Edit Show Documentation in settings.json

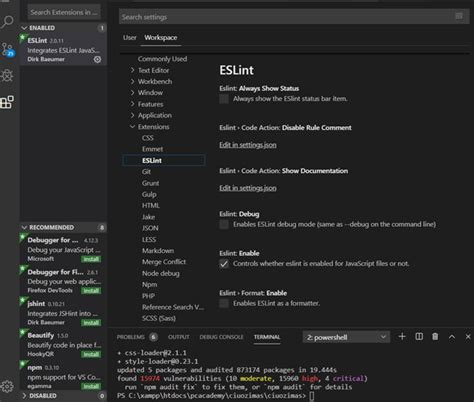click(248, 188)
